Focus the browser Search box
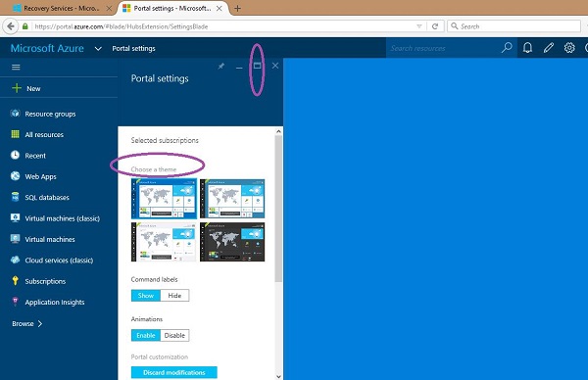 click(514, 26)
